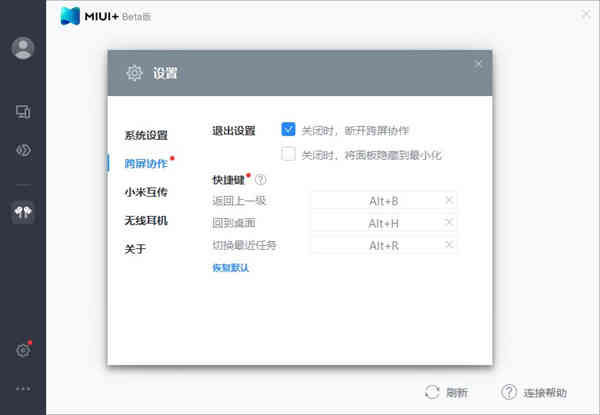Open the user account avatar
The width and height of the screenshot is (600, 415).
coord(23,48)
